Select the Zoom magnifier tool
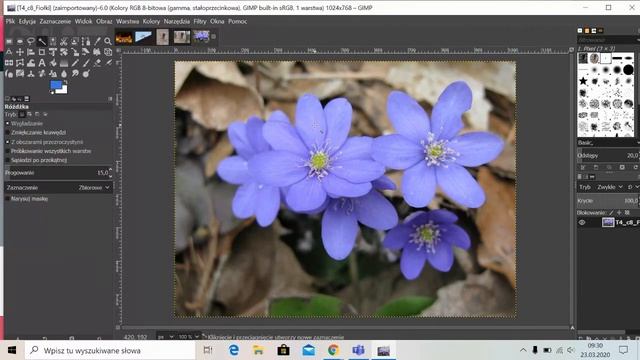Viewport: 640px width, 360px height. 108,41
